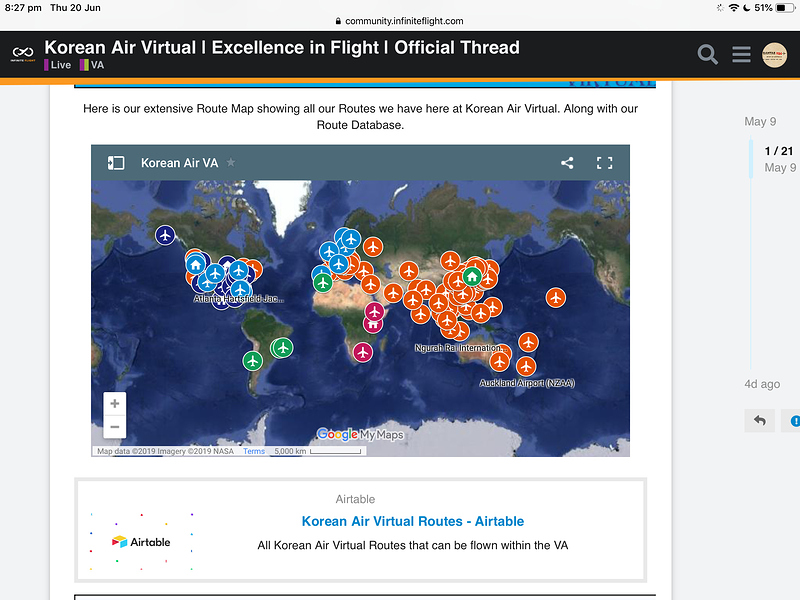Select the green marker on Brazil's coast
The image size is (800, 600).
(x=283, y=348)
